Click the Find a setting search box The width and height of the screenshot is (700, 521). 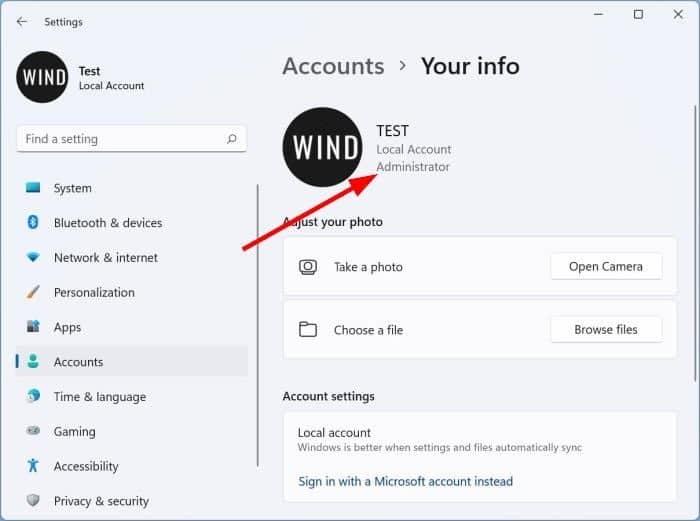pos(132,139)
